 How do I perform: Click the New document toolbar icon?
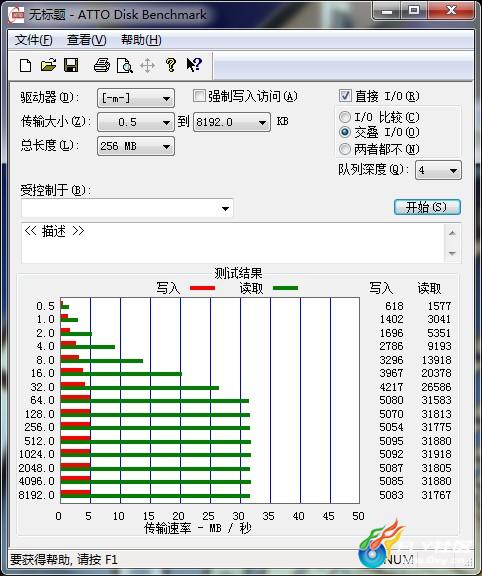point(25,66)
